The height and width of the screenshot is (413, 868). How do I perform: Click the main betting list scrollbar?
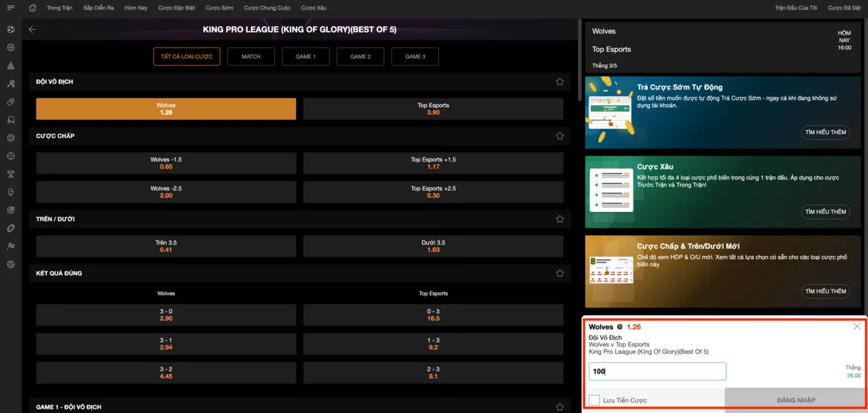[578, 61]
